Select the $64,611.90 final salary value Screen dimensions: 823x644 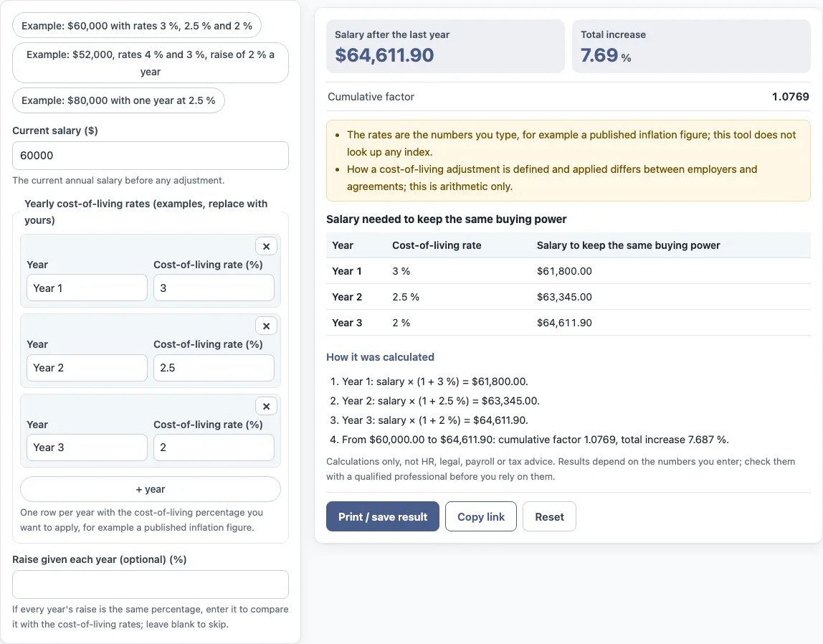coord(384,55)
